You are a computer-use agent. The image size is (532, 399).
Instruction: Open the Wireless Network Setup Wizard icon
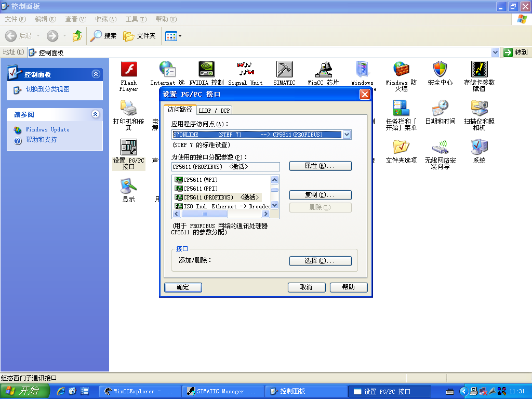(x=440, y=154)
